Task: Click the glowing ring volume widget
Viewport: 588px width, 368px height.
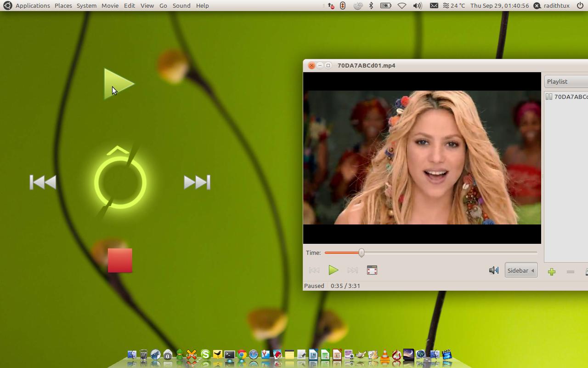Action: [120, 183]
